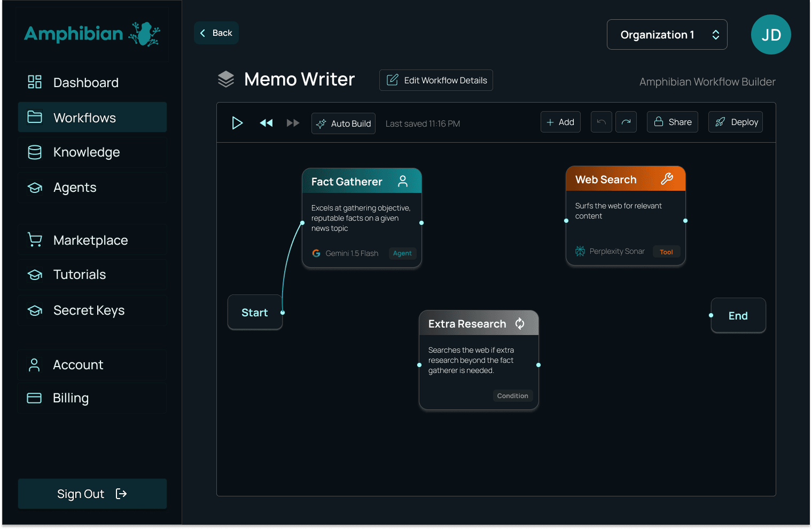
Task: Select the End node on canvas
Action: pyautogui.click(x=738, y=316)
